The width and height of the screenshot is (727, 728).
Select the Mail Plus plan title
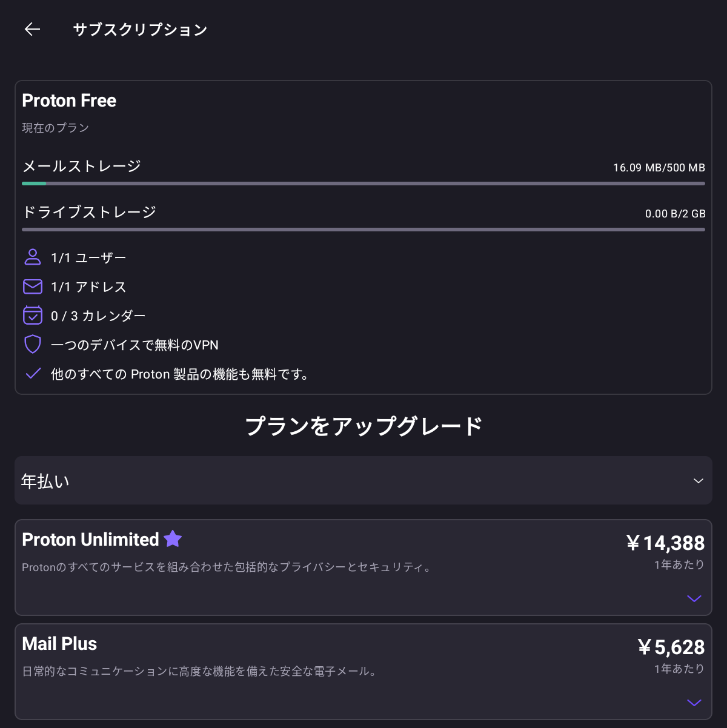[x=59, y=643]
